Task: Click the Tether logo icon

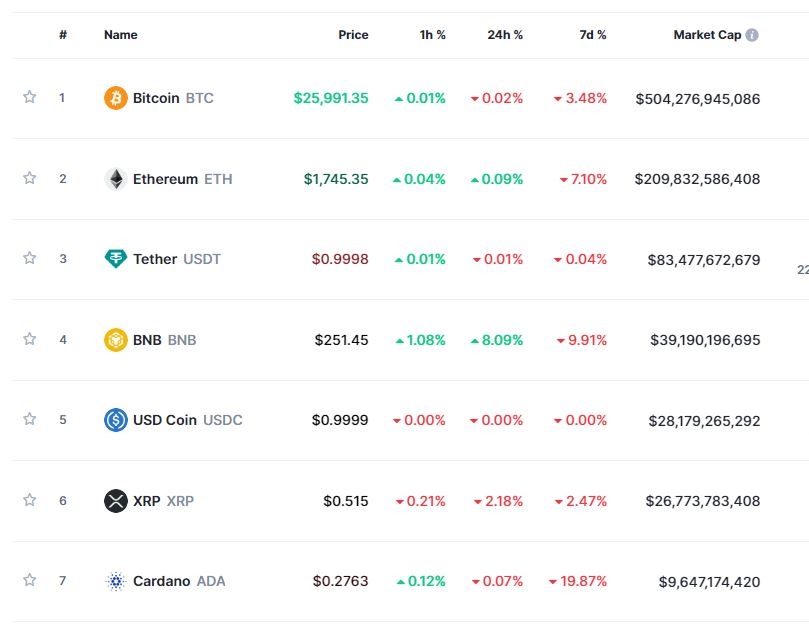Action: coord(116,259)
